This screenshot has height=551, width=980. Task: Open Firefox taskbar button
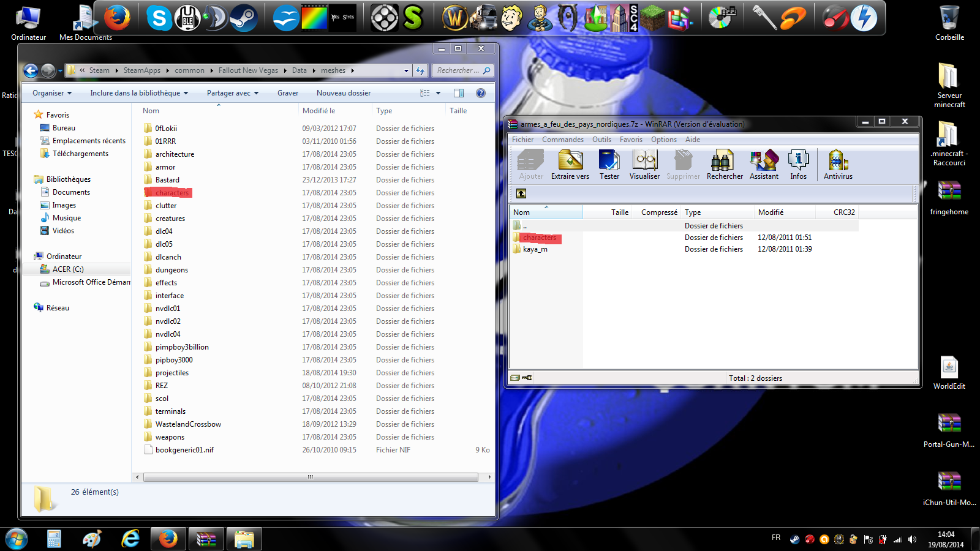(168, 539)
